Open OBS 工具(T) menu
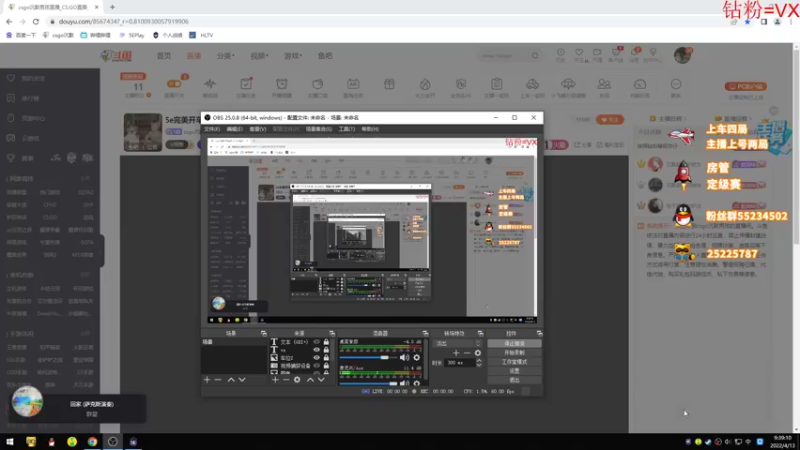800x450 pixels. coord(346,129)
